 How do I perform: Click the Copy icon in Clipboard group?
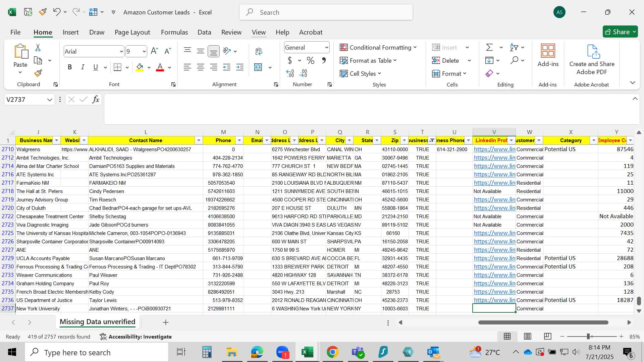pos(38,61)
